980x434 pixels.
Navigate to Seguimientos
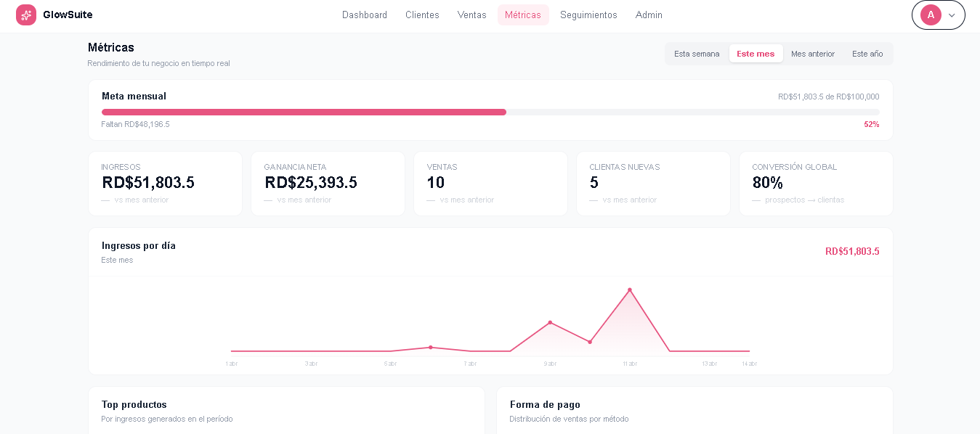(x=588, y=15)
